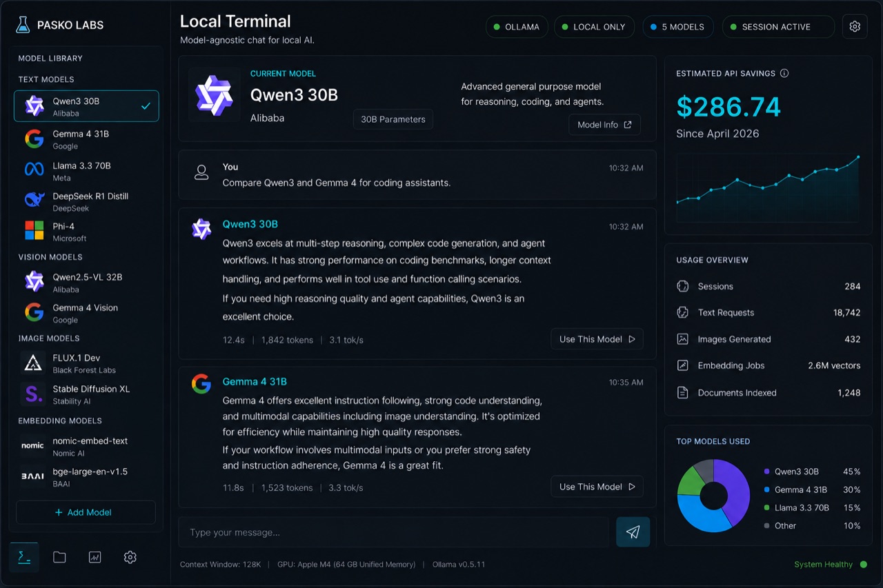This screenshot has height=588, width=883.
Task: Focus the Type your message input field
Action: 394,532
